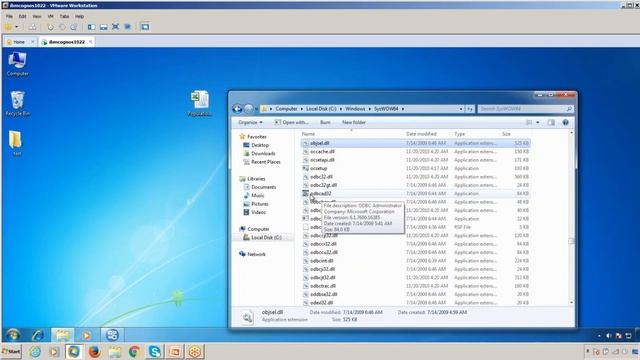Select Network in the navigation pane

pos(252,254)
